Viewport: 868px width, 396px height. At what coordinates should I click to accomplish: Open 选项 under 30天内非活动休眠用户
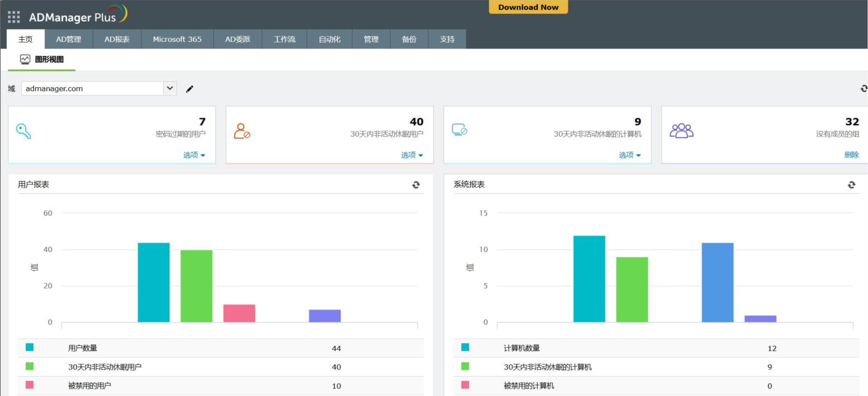(412, 155)
